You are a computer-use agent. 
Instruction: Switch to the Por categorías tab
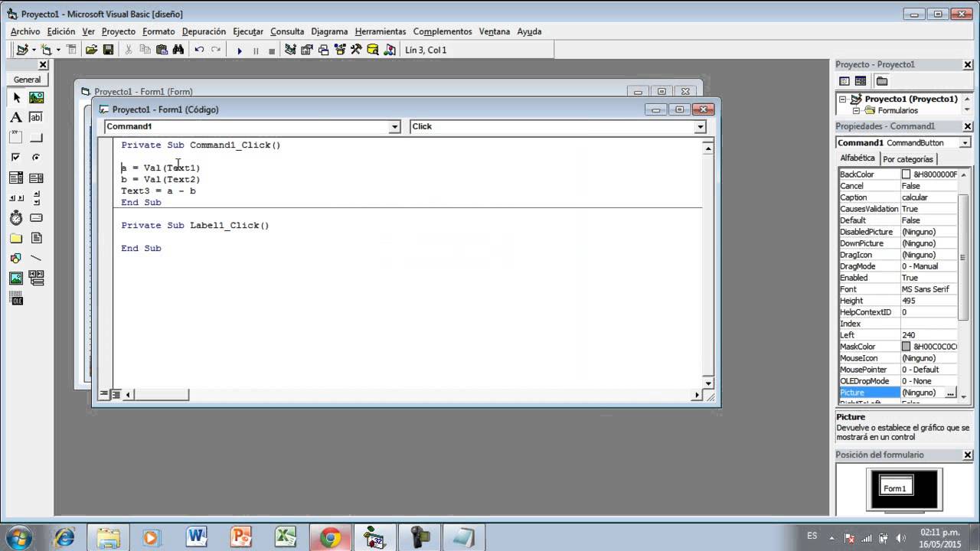coord(908,159)
